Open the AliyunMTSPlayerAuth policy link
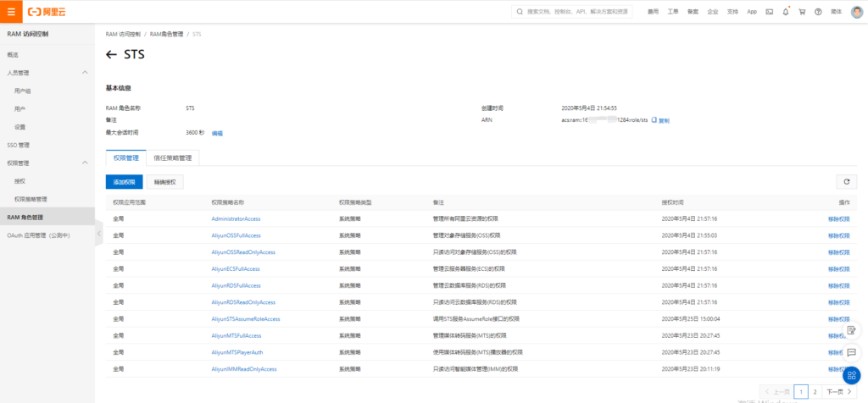 pyautogui.click(x=237, y=352)
